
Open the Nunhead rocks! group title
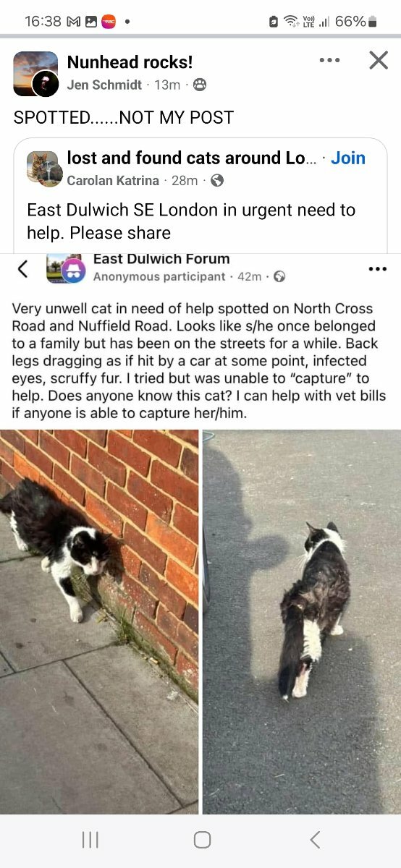[130, 62]
